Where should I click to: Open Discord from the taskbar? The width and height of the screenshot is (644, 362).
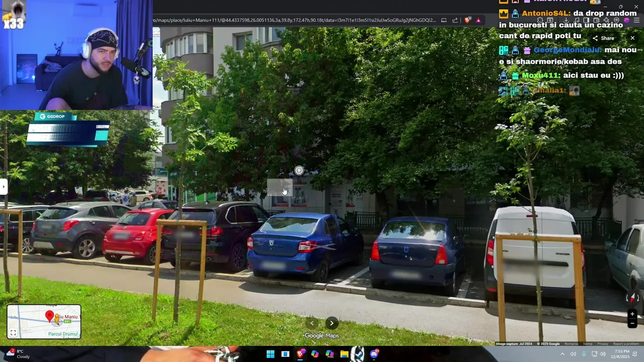click(374, 354)
